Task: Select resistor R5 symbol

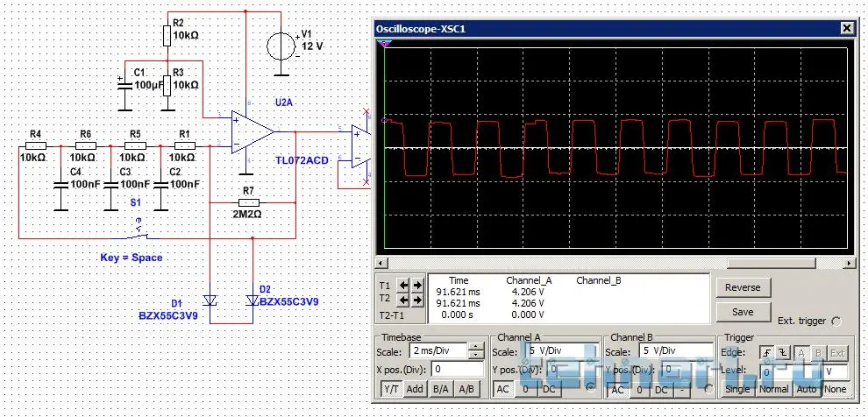Action: [135, 146]
